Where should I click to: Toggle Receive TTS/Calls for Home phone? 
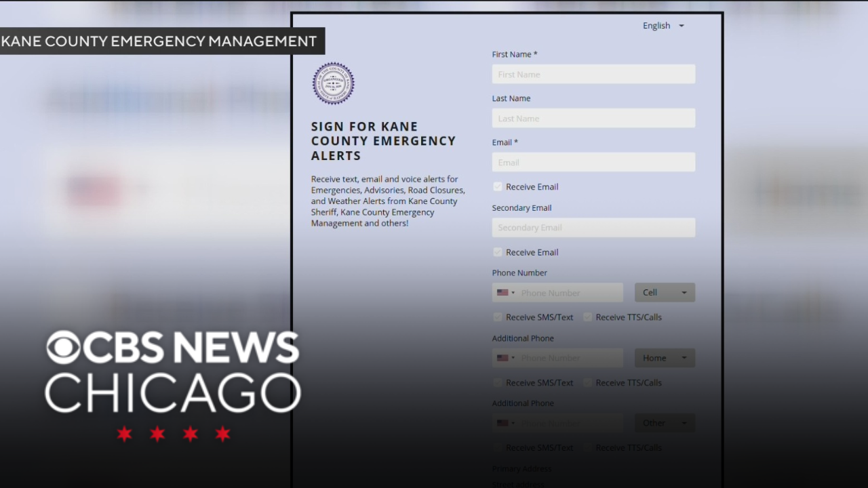(x=587, y=383)
